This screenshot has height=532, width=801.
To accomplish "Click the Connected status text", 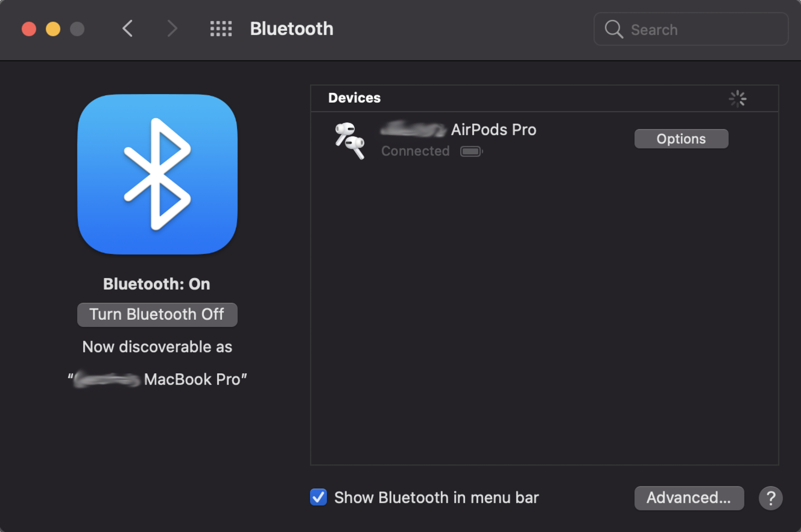I will coord(415,151).
